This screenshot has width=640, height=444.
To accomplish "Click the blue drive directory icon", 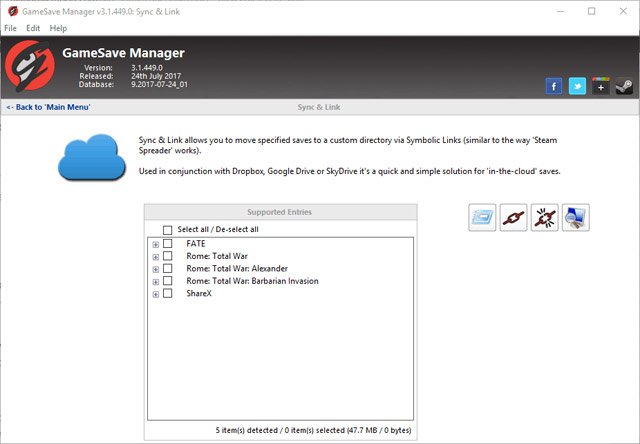I will tap(482, 217).
